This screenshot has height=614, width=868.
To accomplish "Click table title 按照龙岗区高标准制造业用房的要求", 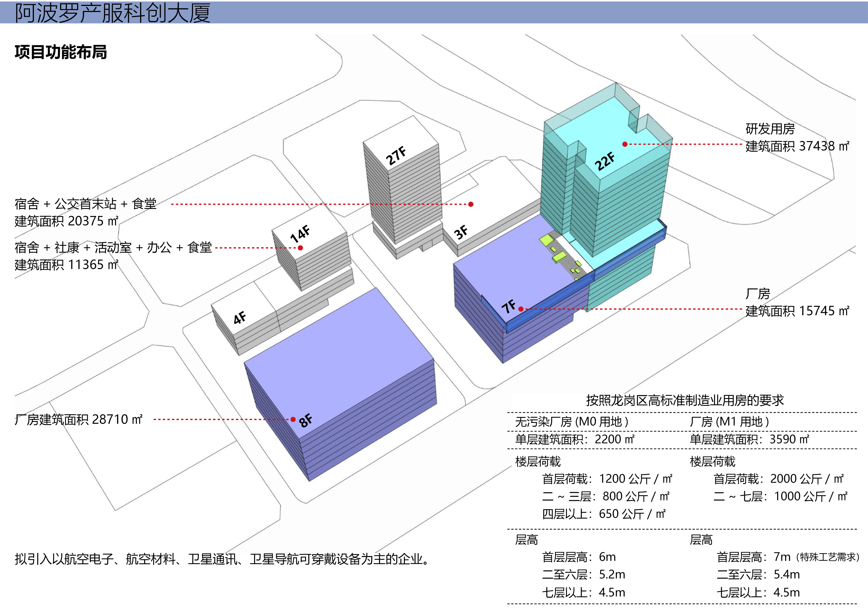I will pyautogui.click(x=685, y=400).
